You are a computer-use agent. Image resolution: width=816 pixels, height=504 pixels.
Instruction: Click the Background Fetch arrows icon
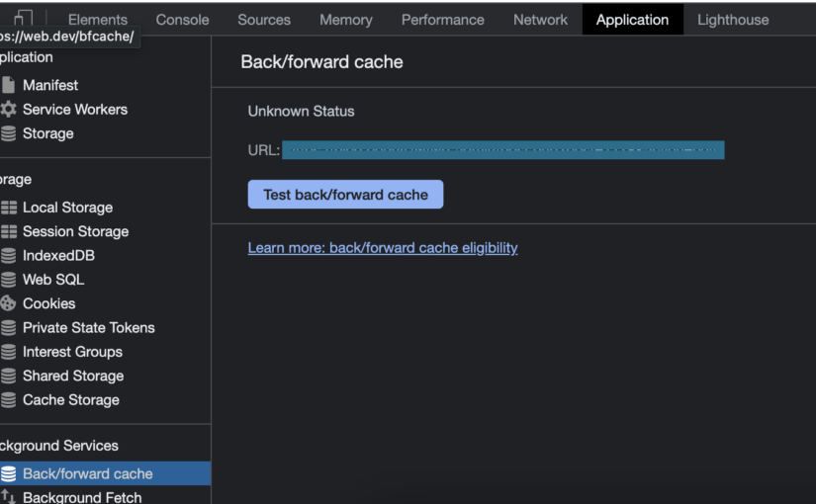click(9, 497)
